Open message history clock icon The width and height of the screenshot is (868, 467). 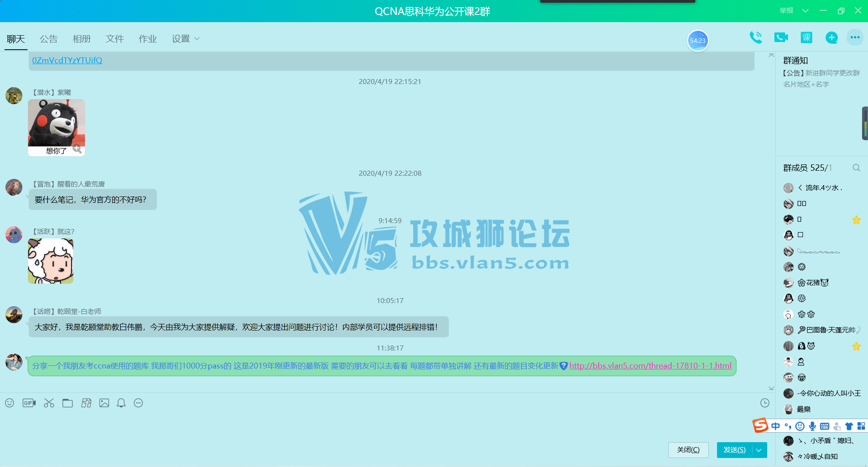click(764, 403)
